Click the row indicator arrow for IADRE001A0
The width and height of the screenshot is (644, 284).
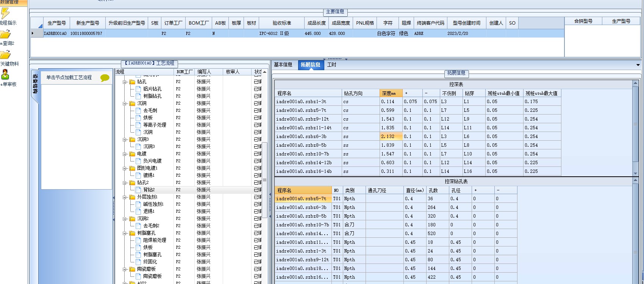[x=33, y=33]
